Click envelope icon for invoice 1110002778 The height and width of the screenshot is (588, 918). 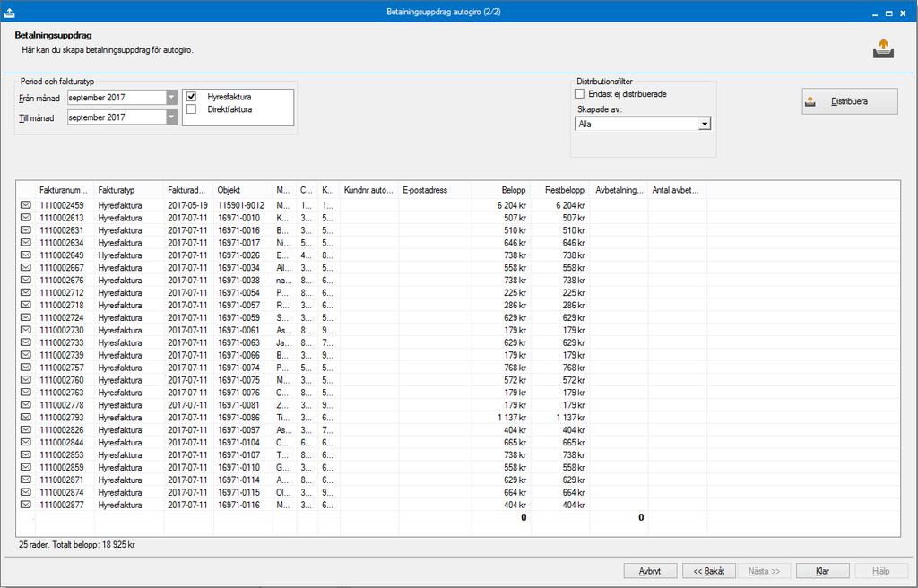26,404
